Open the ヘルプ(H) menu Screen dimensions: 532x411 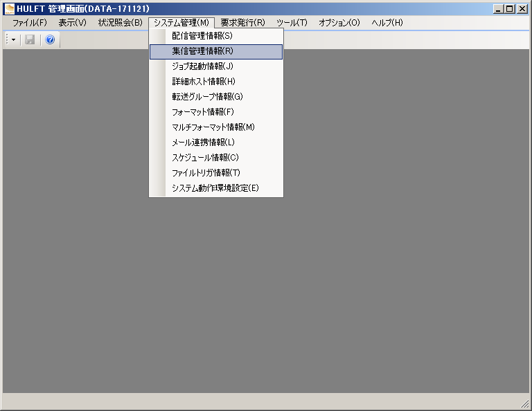point(387,23)
